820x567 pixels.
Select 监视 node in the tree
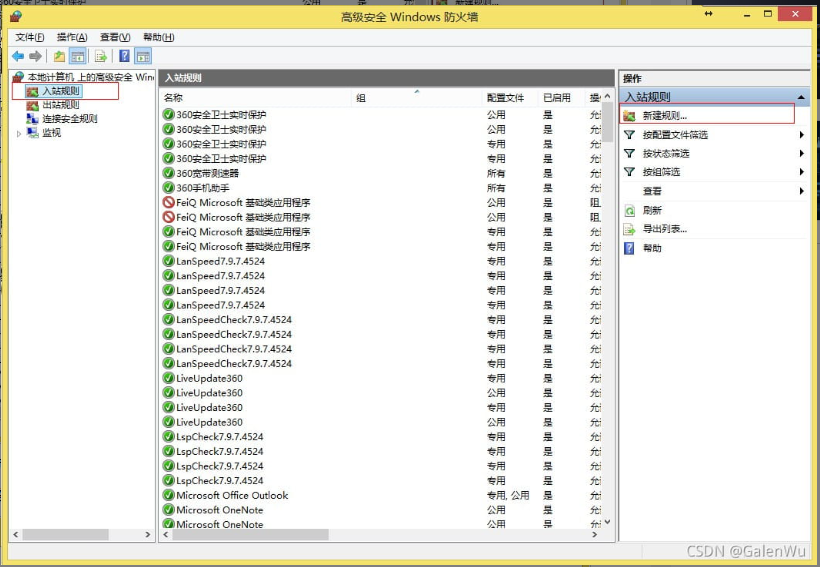point(51,133)
